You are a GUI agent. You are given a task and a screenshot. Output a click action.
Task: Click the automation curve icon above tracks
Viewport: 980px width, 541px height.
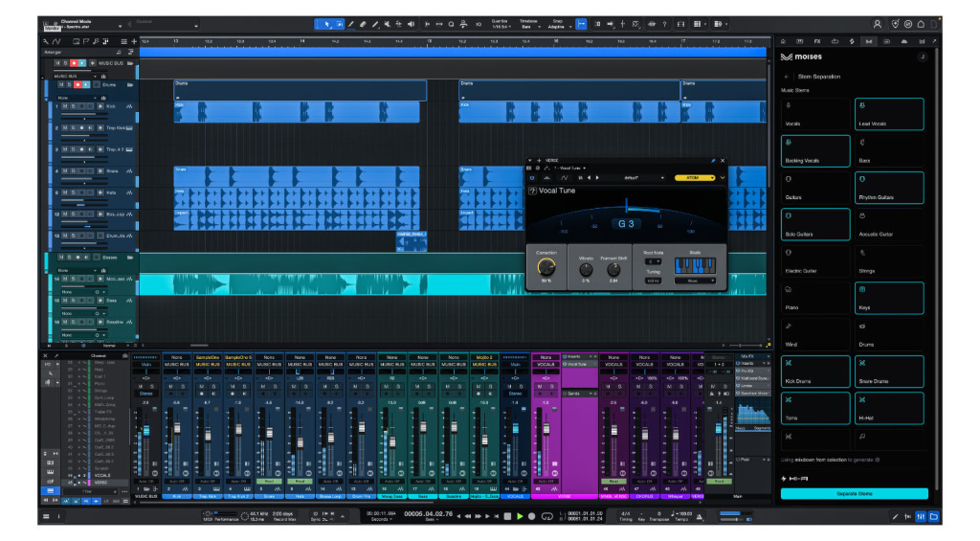tap(56, 41)
